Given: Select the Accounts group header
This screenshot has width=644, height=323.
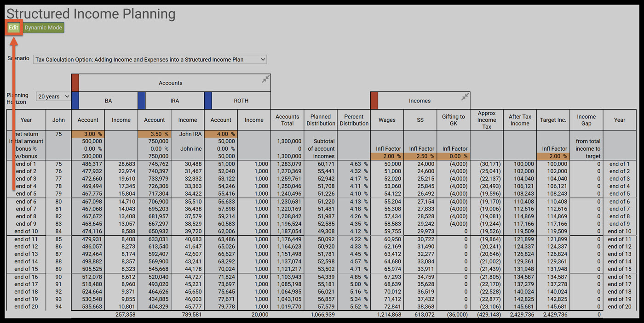Looking at the screenshot, I should point(171,83).
